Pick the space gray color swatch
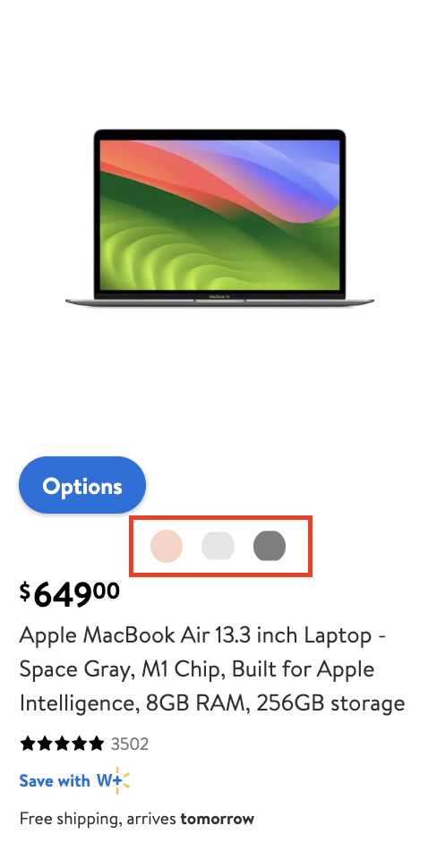Viewport: 437px width, 868px height. [x=270, y=546]
